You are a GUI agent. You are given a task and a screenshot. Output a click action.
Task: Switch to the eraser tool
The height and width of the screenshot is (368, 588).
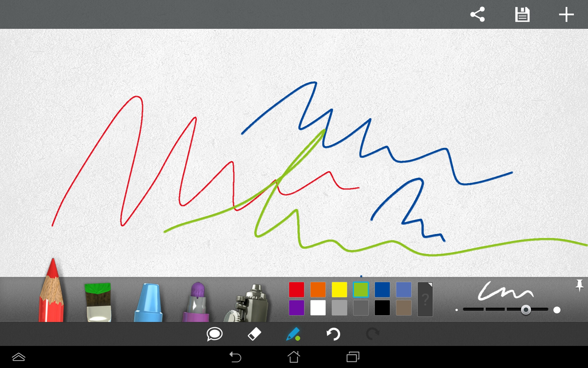tap(254, 334)
